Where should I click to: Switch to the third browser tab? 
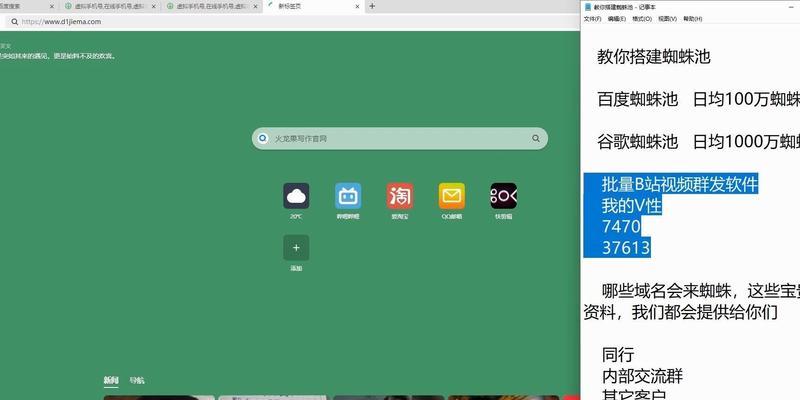[x=211, y=7]
